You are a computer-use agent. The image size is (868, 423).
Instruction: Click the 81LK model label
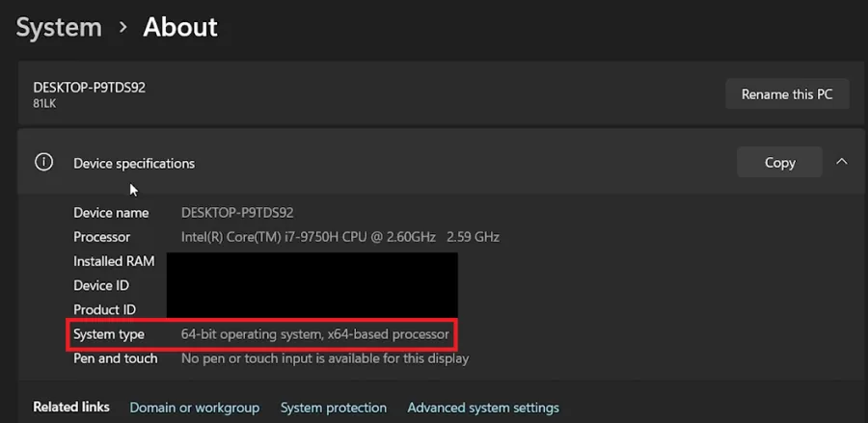pyautogui.click(x=44, y=103)
